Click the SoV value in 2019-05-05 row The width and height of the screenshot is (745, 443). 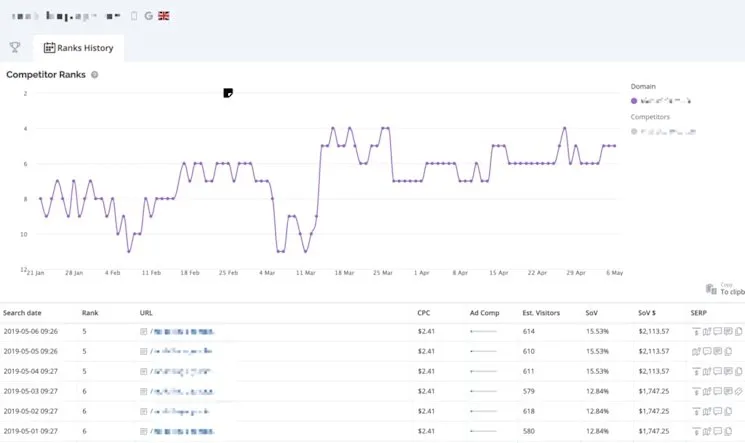point(597,351)
